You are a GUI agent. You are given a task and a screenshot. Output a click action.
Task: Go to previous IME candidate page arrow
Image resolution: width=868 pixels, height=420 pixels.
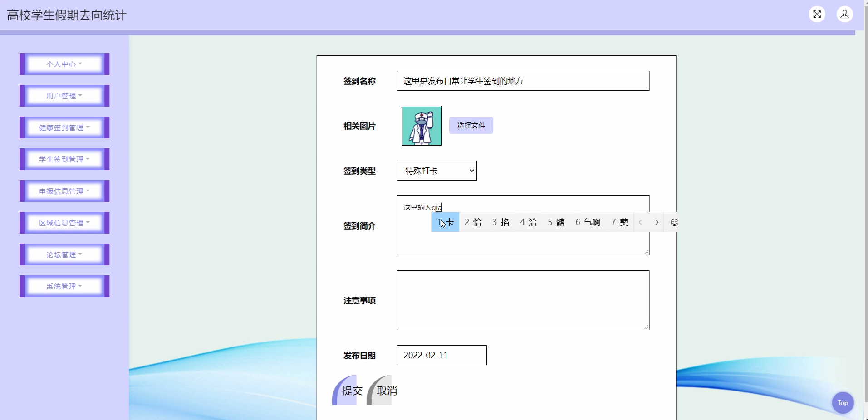pos(641,222)
